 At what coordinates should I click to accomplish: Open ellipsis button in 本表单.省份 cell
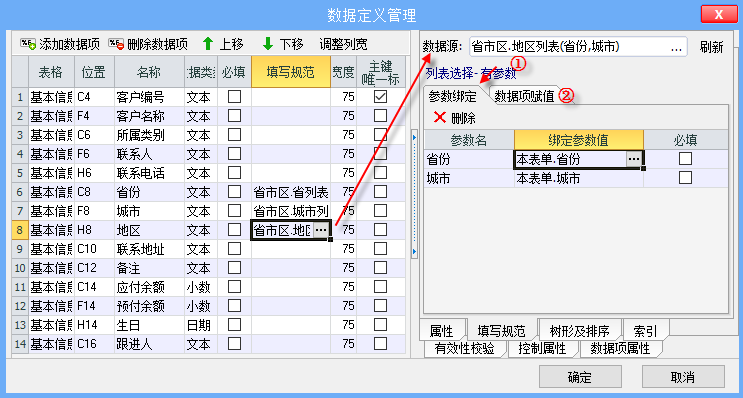(x=634, y=160)
